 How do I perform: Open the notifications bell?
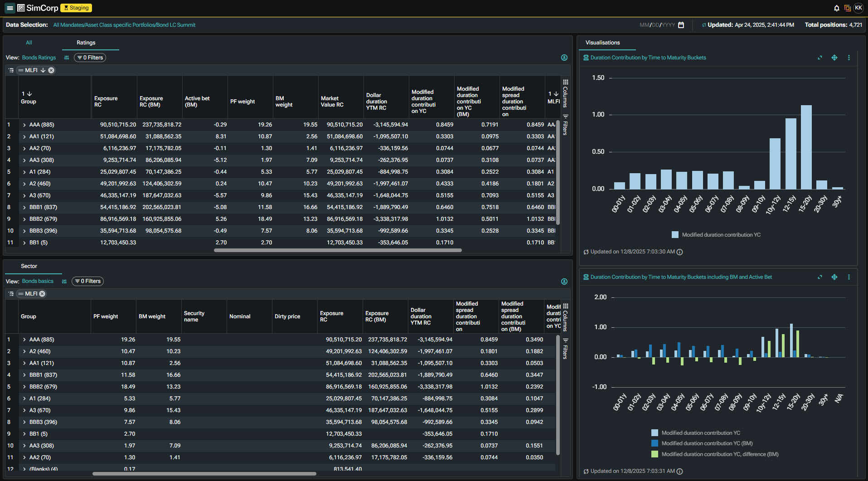tap(836, 8)
